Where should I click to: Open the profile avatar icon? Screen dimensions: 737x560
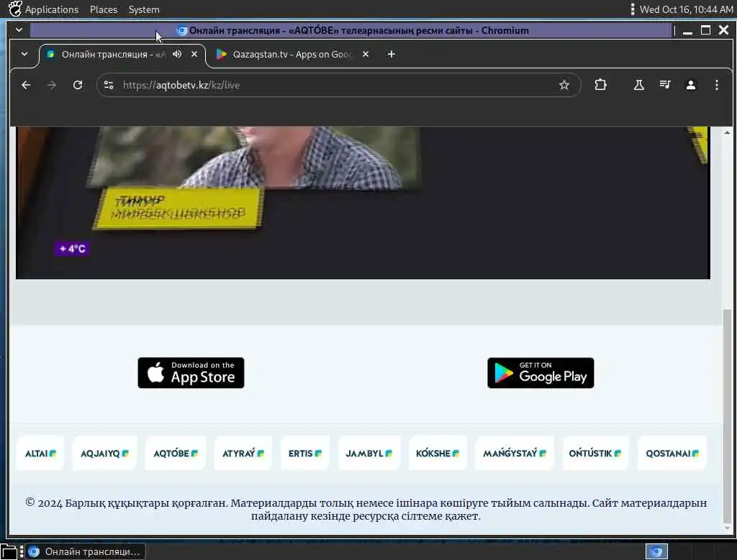690,85
